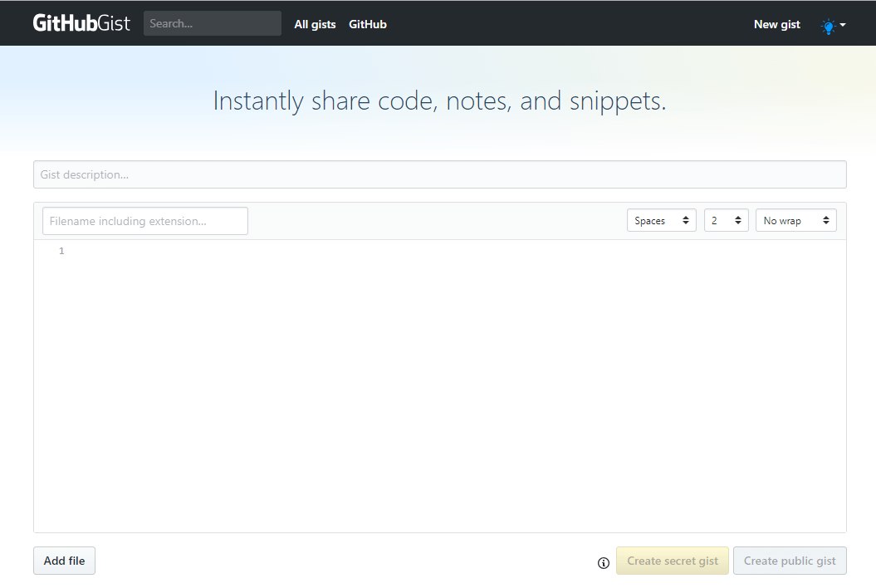876x588 pixels.
Task: Open the lightbulb avatar user menu
Action: click(x=828, y=25)
